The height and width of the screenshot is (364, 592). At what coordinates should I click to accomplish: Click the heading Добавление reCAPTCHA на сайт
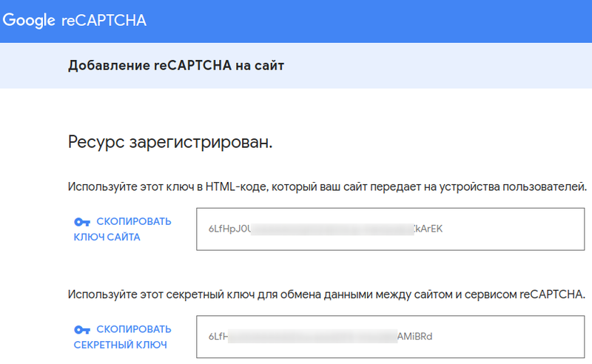pos(176,66)
